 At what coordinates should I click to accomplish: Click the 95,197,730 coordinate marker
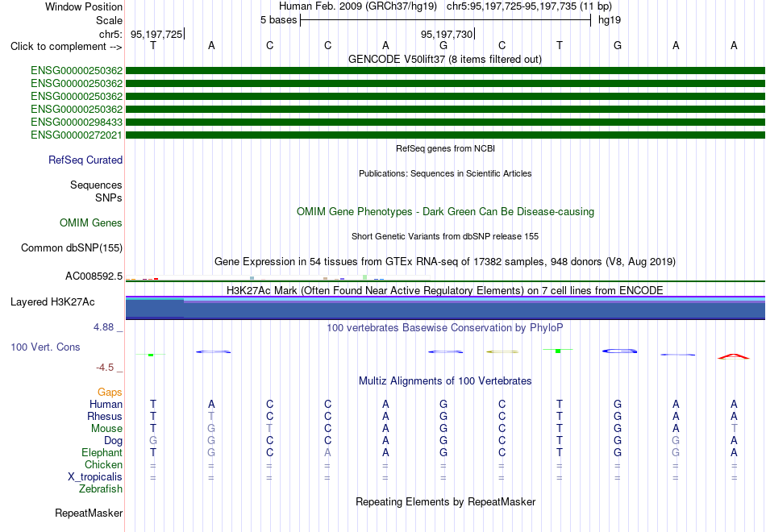click(447, 34)
